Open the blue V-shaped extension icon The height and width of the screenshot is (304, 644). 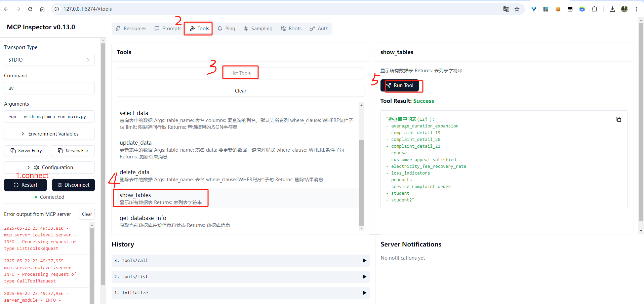[x=534, y=9]
